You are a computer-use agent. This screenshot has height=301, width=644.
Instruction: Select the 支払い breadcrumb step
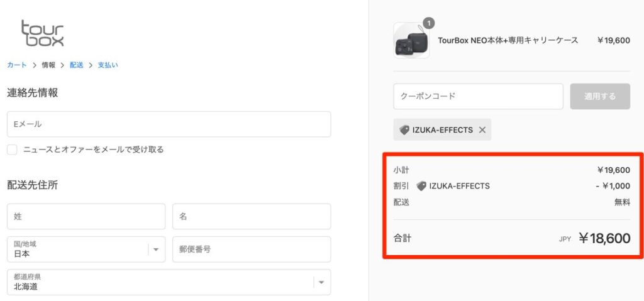coord(108,65)
